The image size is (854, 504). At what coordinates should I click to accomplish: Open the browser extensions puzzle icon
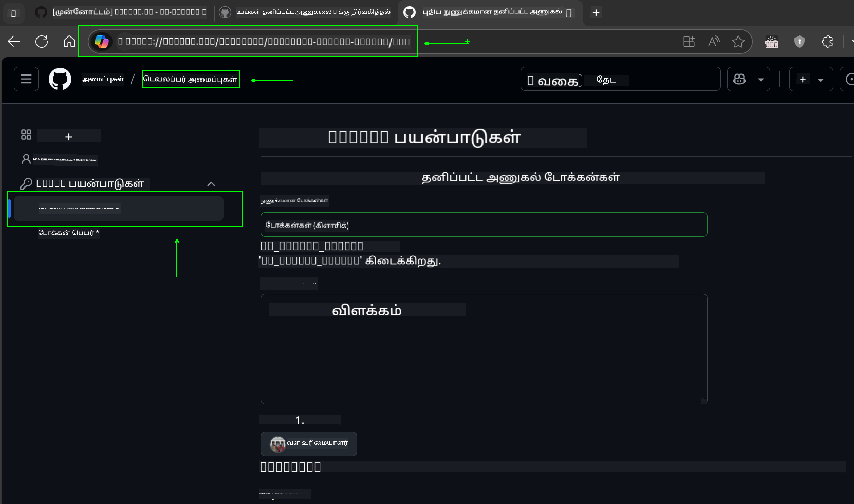pyautogui.click(x=827, y=42)
